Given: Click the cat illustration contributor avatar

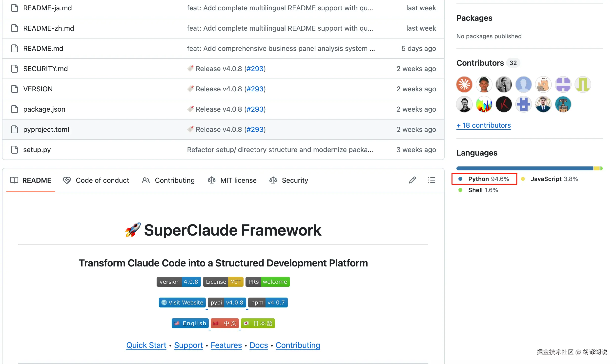Looking at the screenshot, I should pyautogui.click(x=543, y=84).
